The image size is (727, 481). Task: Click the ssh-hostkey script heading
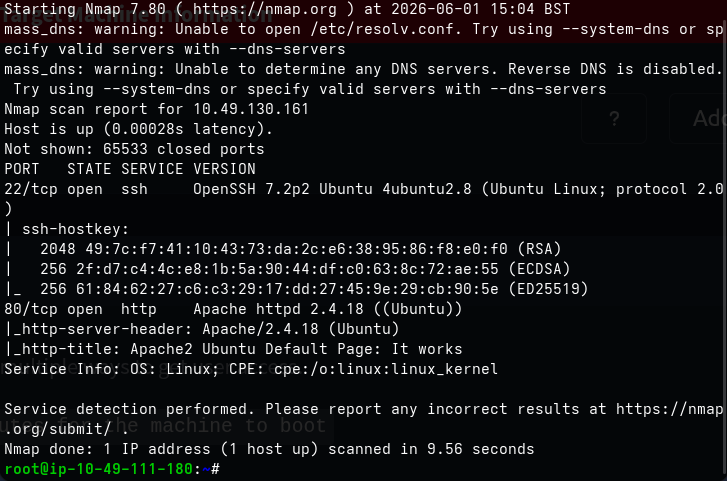(75, 229)
